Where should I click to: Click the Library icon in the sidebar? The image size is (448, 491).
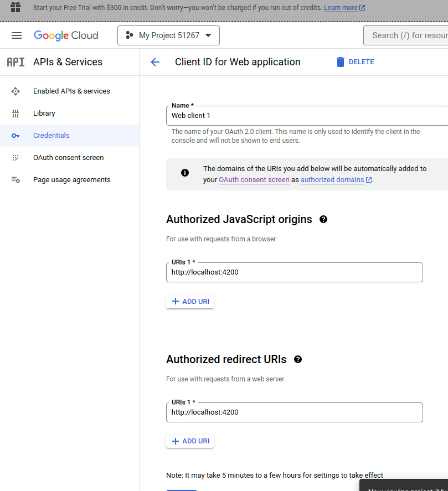point(16,113)
